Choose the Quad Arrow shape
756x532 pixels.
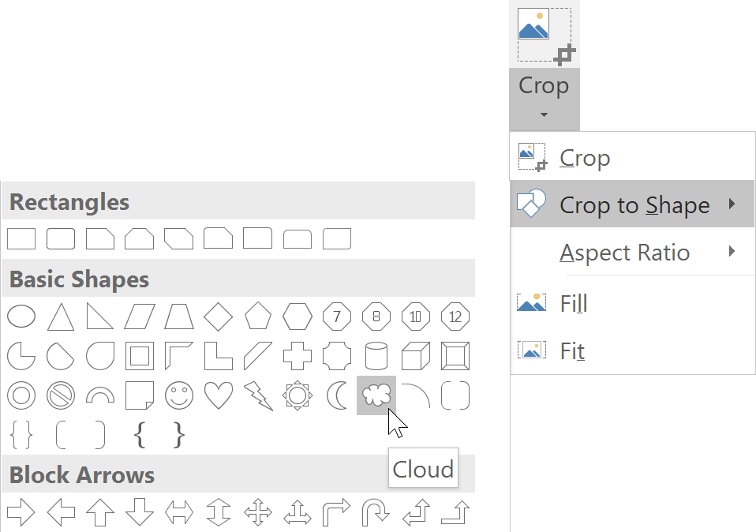coord(257,511)
